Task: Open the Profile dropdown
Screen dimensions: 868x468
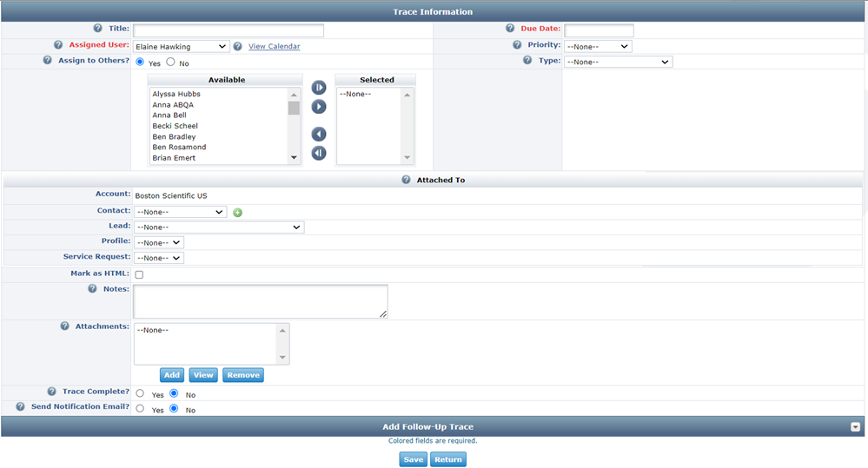Action: (x=159, y=243)
